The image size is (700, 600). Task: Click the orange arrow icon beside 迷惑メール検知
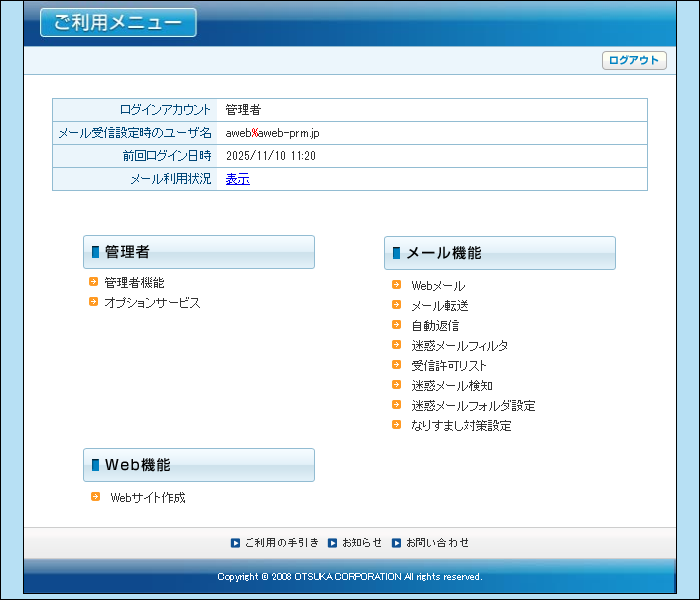397,385
